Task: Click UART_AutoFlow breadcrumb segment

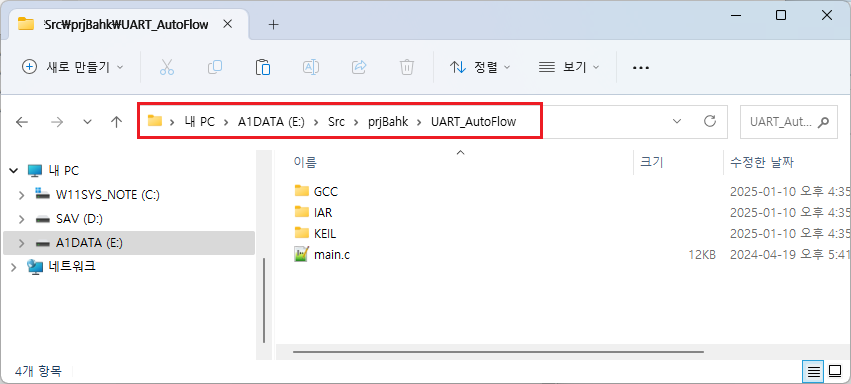Action: point(473,121)
